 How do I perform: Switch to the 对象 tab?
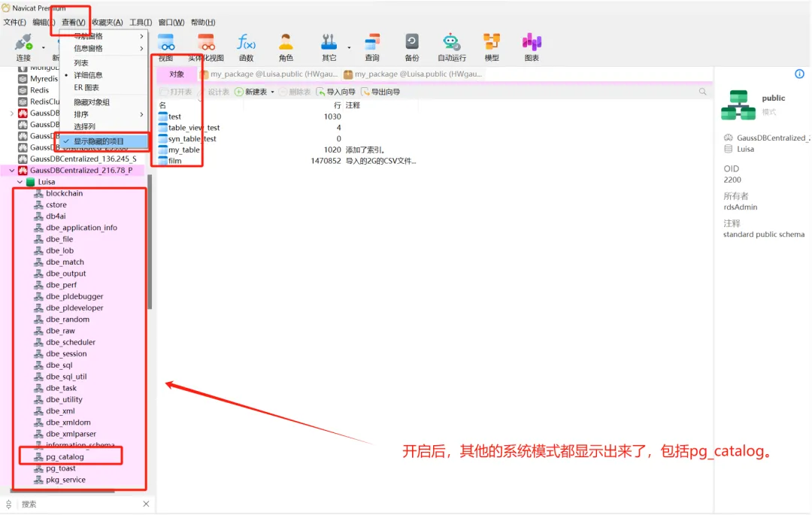[177, 74]
